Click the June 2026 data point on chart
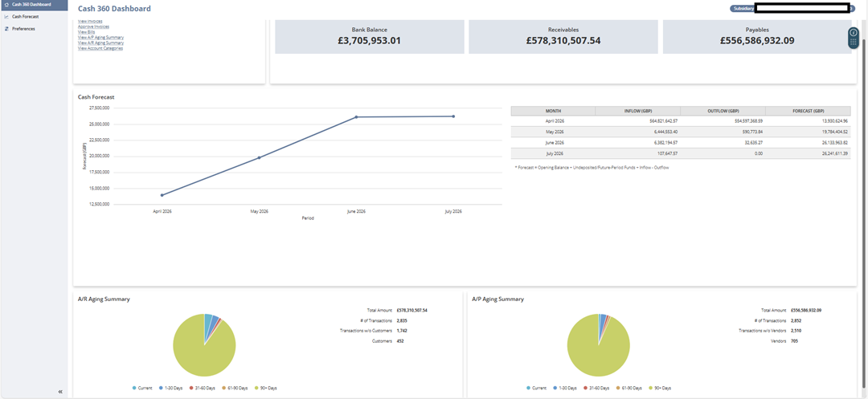The image size is (868, 399). coord(356,117)
